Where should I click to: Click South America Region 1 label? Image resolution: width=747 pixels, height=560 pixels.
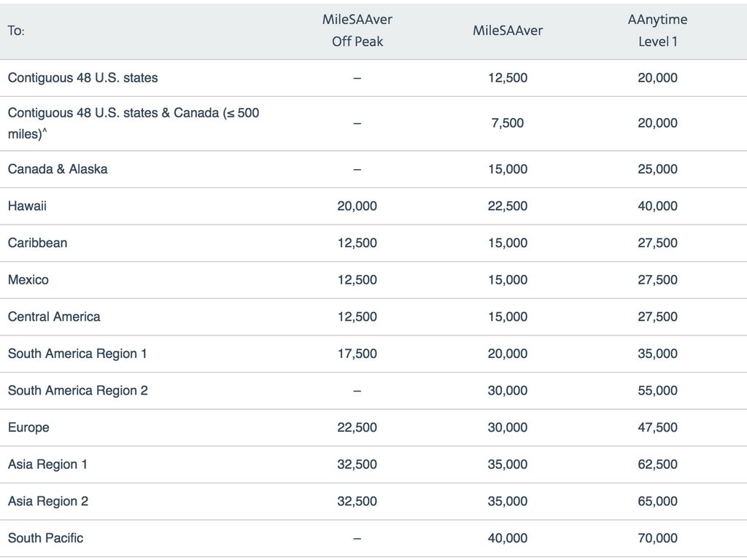77,354
